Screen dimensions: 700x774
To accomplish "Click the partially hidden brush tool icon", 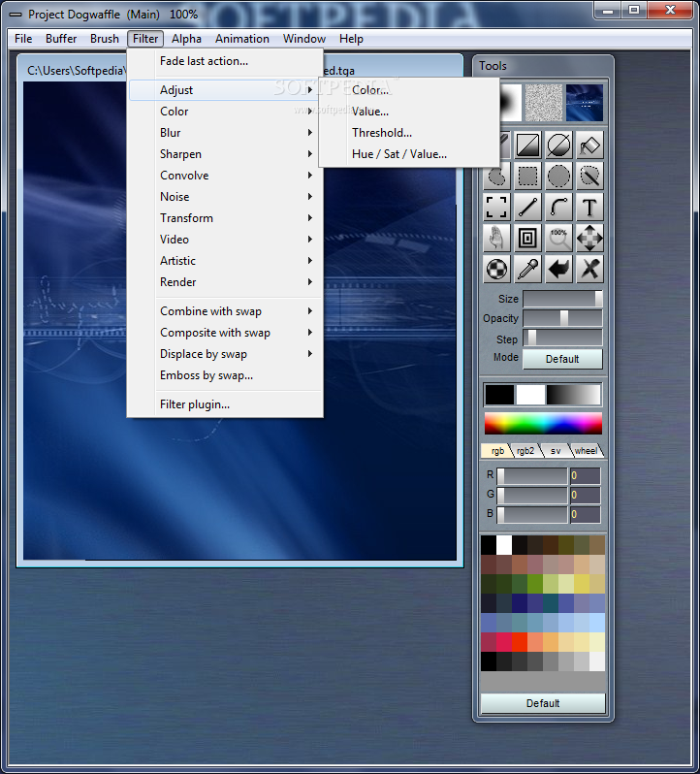I will [x=505, y=145].
